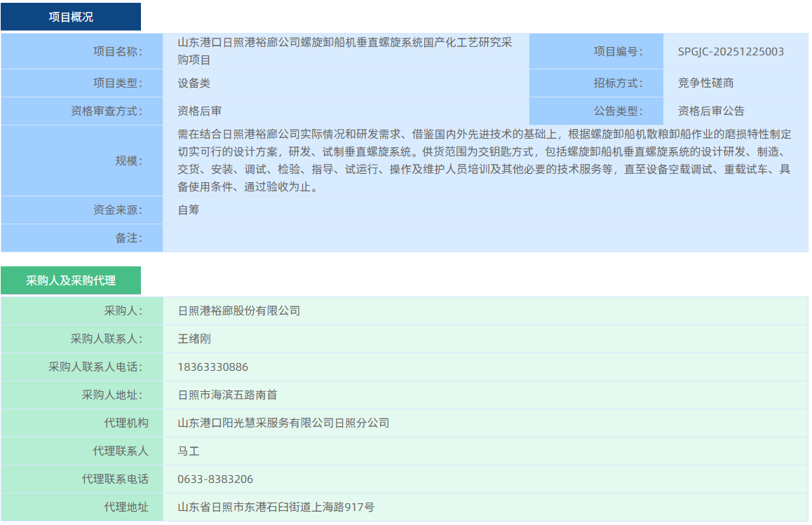Select the project number SPGJC-20251225003
Screen dimensions: 812x525
coord(731,51)
